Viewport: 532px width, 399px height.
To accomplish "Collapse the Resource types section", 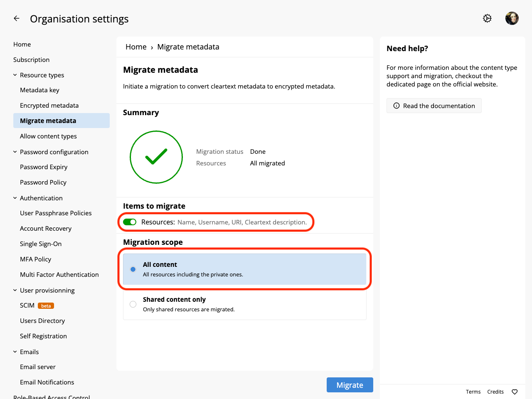I will pos(15,75).
